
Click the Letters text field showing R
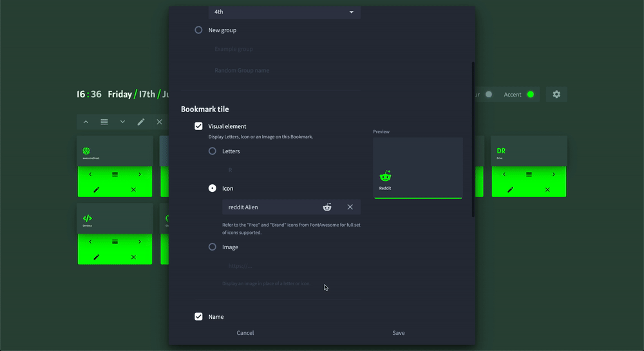291,170
